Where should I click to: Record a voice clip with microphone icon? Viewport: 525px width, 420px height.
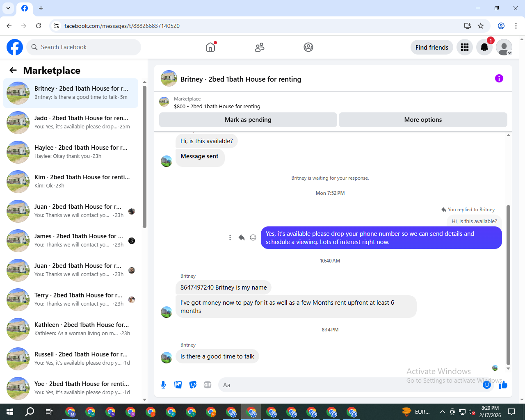163,385
